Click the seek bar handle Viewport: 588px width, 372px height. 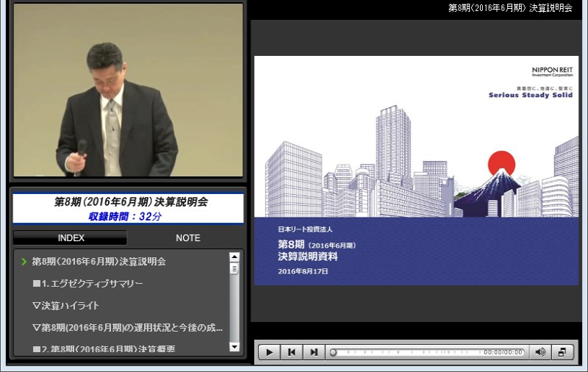click(333, 352)
